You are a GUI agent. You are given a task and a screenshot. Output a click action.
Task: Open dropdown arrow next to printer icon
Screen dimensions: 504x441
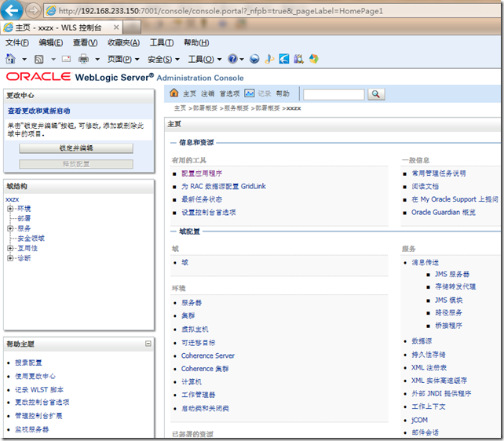(x=97, y=60)
